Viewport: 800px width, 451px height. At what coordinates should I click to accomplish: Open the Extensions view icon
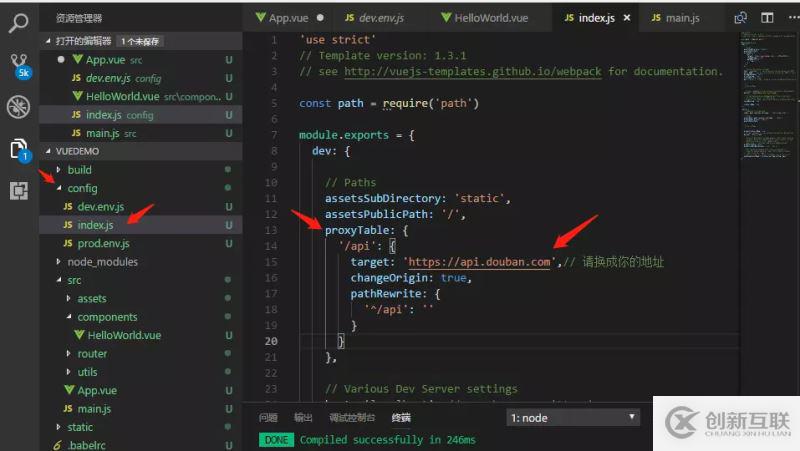click(x=19, y=191)
